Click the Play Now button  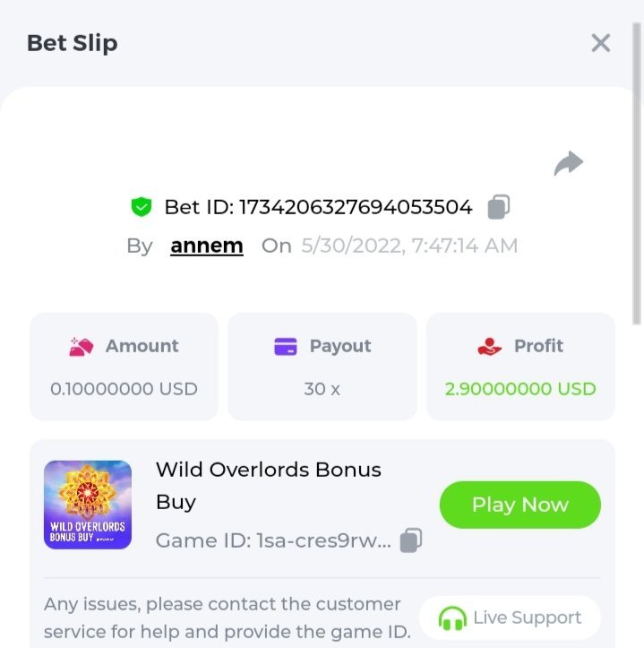click(x=520, y=505)
